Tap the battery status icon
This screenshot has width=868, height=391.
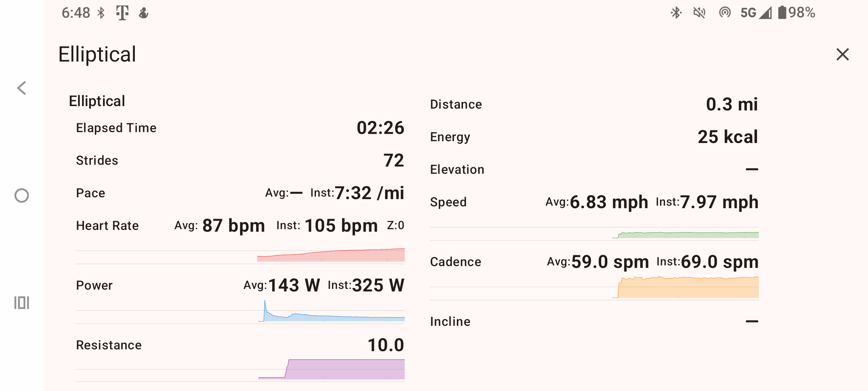tap(782, 13)
